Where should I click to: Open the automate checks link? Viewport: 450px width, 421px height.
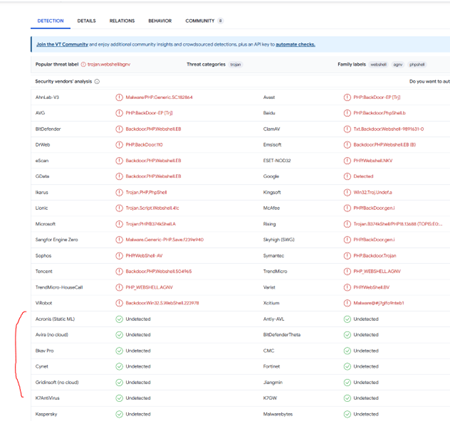point(295,44)
